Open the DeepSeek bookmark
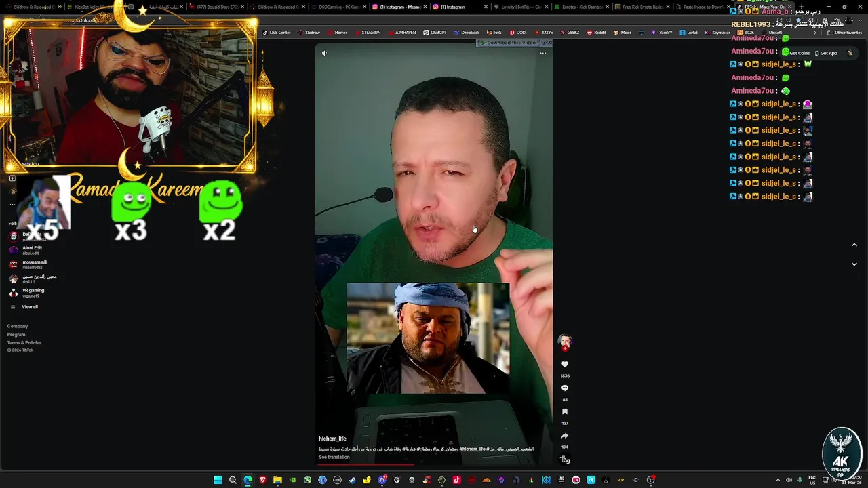Screen dimensions: 868x488 pos(467,33)
